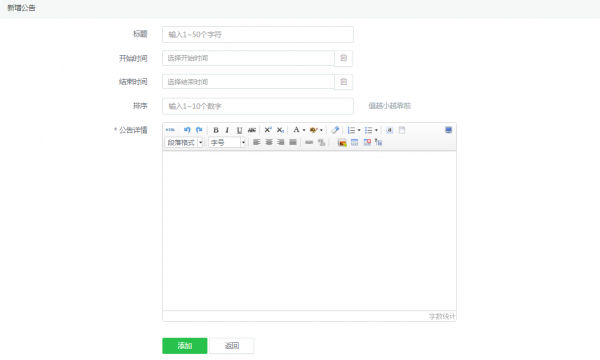Open calendar picker for start time
Viewport: 600px width, 360px height.
(x=344, y=58)
